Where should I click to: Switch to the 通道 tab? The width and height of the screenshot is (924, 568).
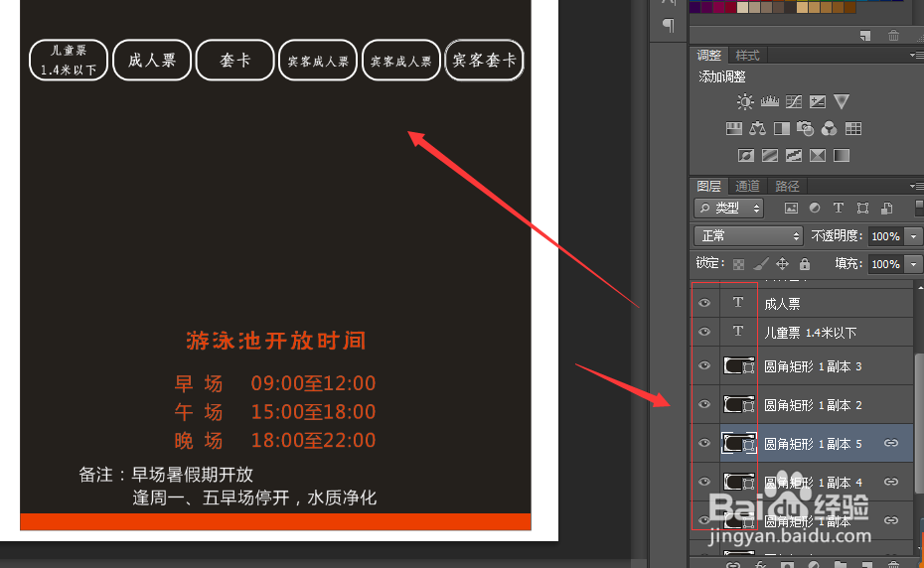(748, 187)
